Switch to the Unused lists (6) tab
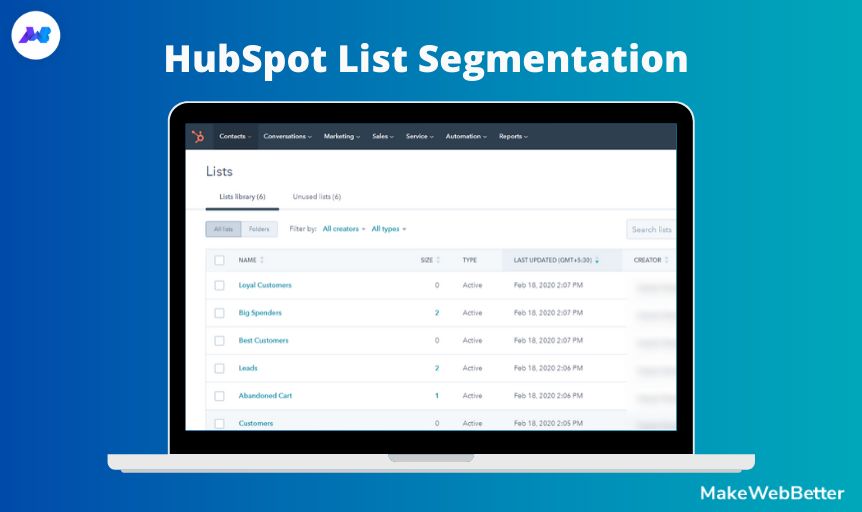The image size is (862, 512). click(316, 197)
